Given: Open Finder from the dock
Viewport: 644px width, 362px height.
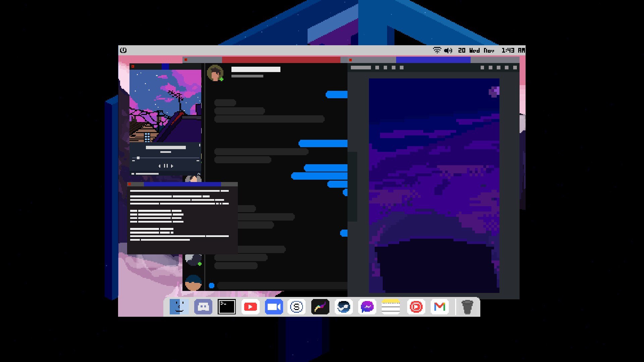Looking at the screenshot, I should point(179,307).
